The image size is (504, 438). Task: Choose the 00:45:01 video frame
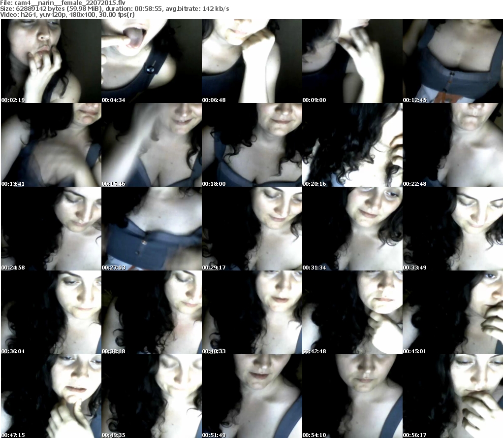click(x=453, y=312)
